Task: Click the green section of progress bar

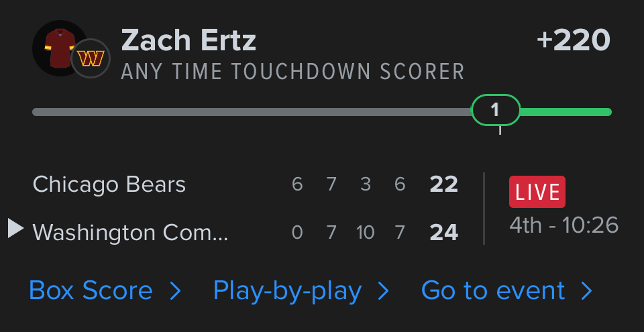Action: (565, 112)
